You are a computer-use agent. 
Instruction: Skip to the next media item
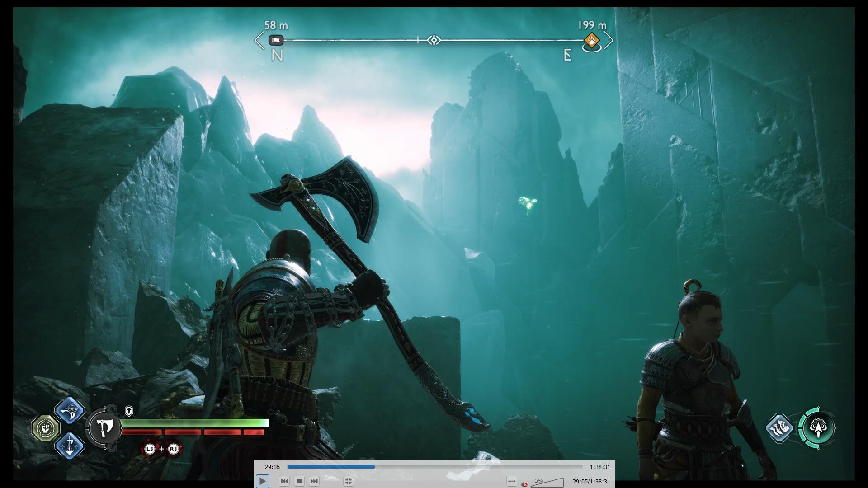tap(314, 481)
